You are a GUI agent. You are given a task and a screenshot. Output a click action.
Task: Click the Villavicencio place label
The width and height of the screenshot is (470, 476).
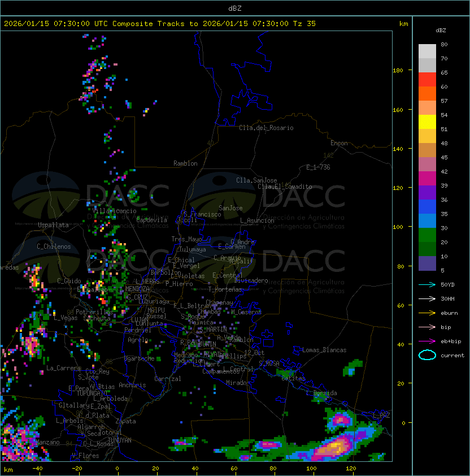coord(114,211)
